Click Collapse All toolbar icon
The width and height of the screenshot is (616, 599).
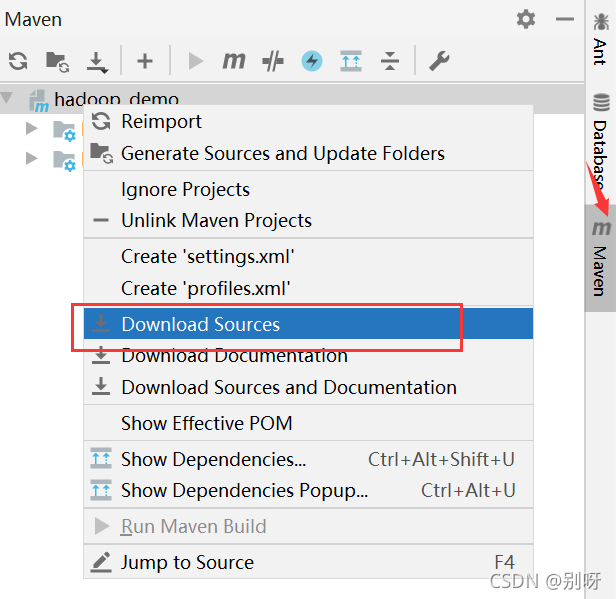[x=390, y=61]
